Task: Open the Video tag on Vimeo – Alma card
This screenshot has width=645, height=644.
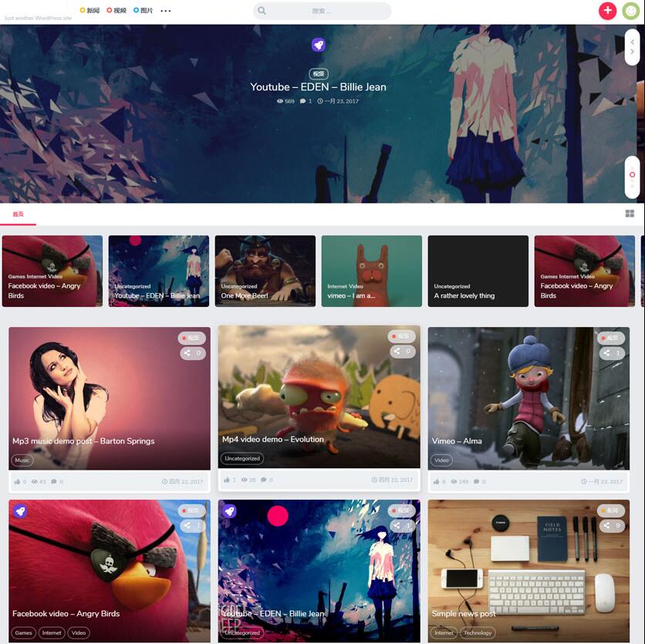Action: tap(441, 460)
